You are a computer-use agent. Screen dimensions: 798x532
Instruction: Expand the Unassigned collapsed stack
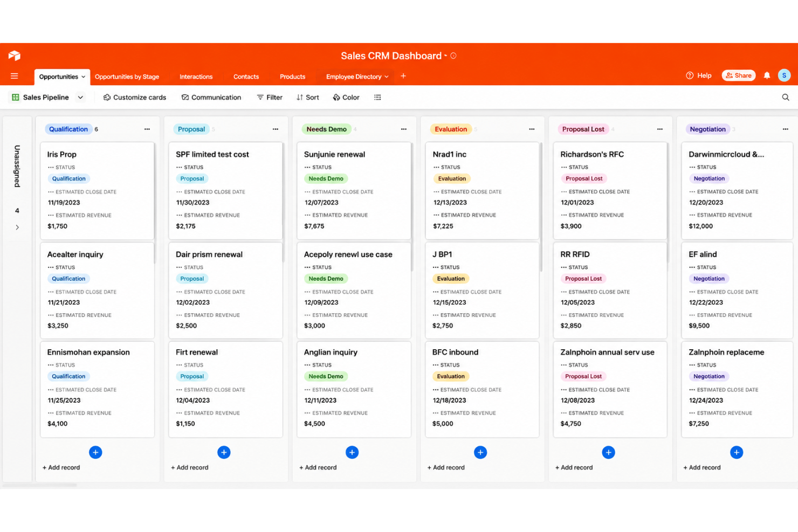(x=17, y=227)
